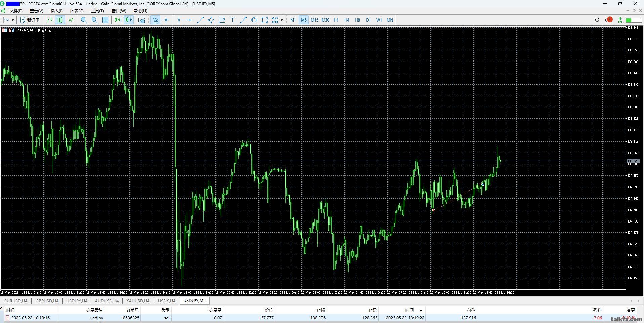Open the 工具(T) menu
The width and height of the screenshot is (644, 323).
[x=97, y=11]
